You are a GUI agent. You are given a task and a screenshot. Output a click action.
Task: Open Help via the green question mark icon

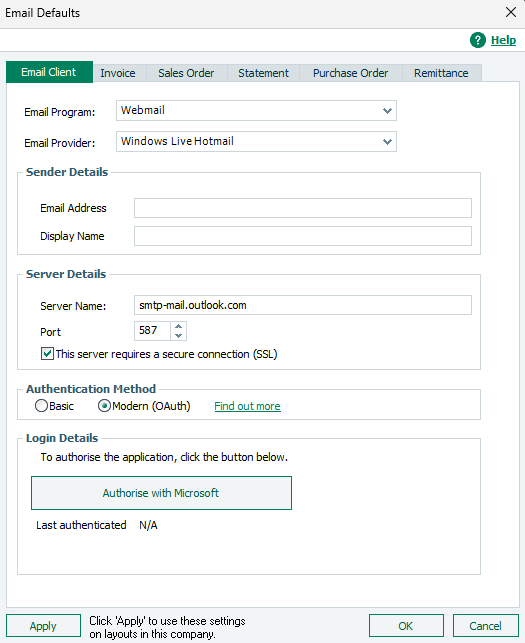pyautogui.click(x=478, y=40)
